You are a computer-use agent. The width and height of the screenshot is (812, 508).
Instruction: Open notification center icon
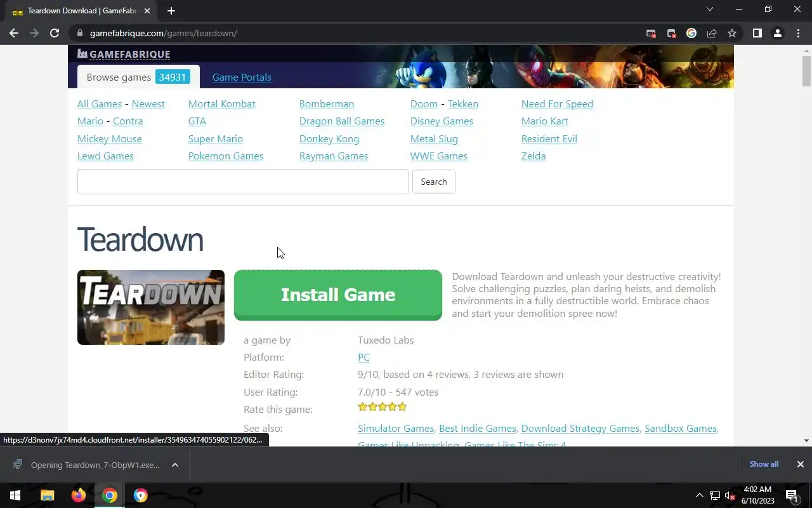click(792, 495)
